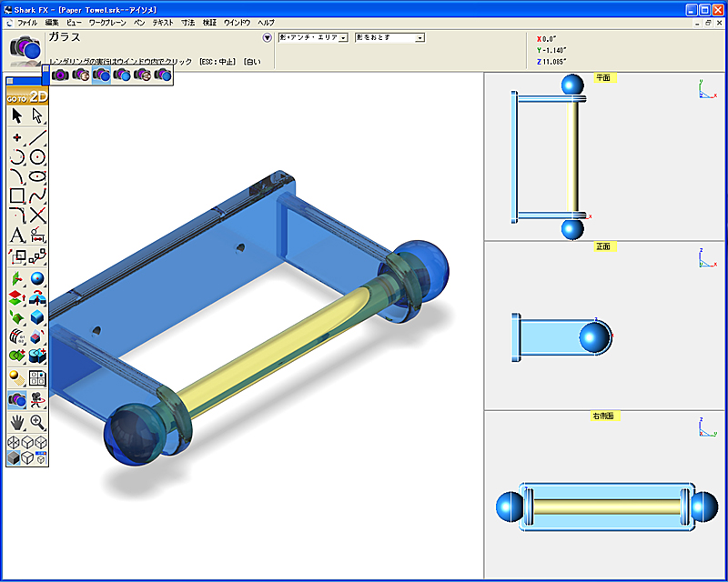728x582 pixels.
Task: Activate the Hand pan tool
Action: tap(16, 421)
